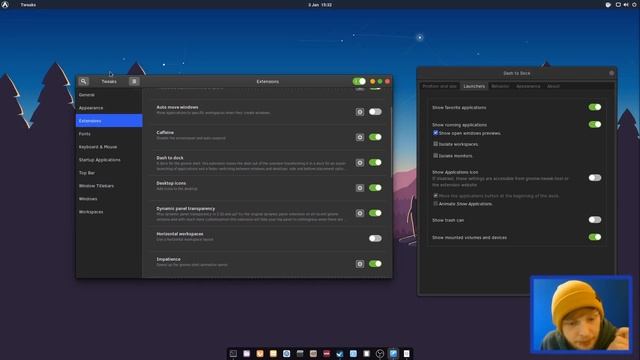
Task: Select Appearance in Tweaks sidebar
Action: pyautogui.click(x=109, y=108)
